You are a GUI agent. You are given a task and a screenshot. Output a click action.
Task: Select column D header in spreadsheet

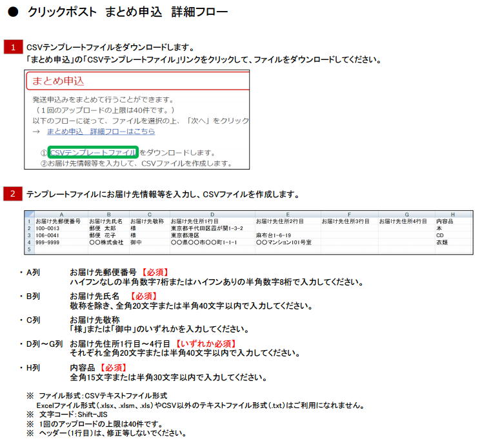click(212, 215)
